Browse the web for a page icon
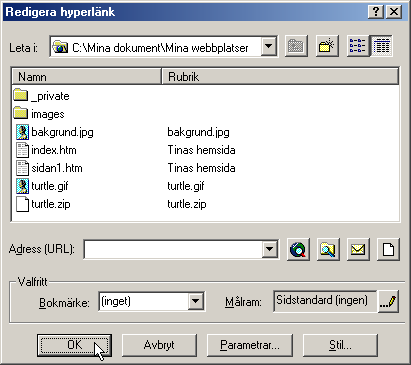The width and height of the screenshot is (411, 365). (298, 249)
